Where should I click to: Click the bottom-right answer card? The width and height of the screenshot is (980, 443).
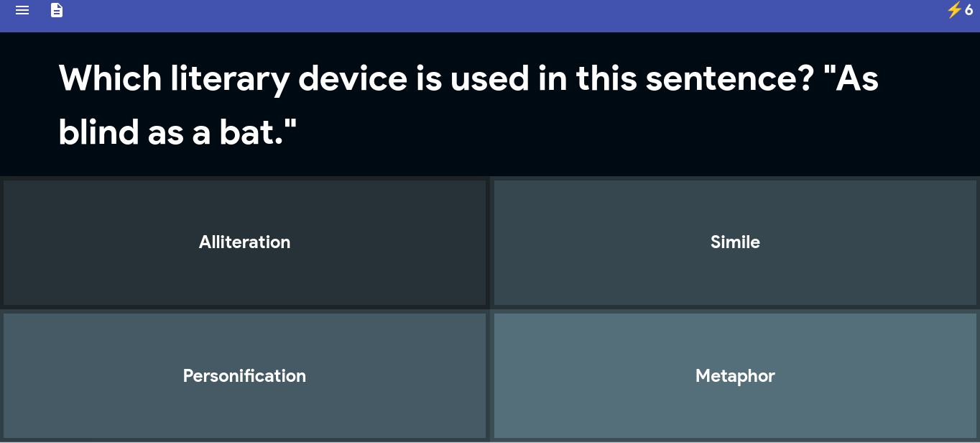click(735, 375)
